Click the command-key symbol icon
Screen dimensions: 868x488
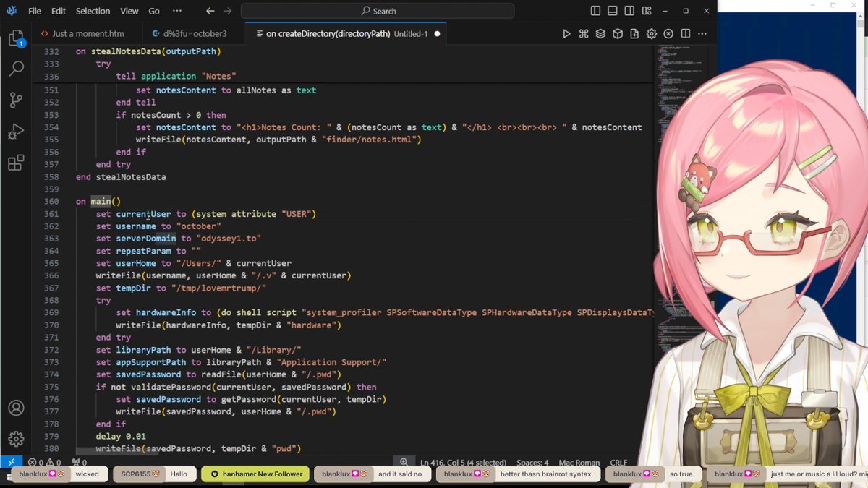click(x=584, y=34)
